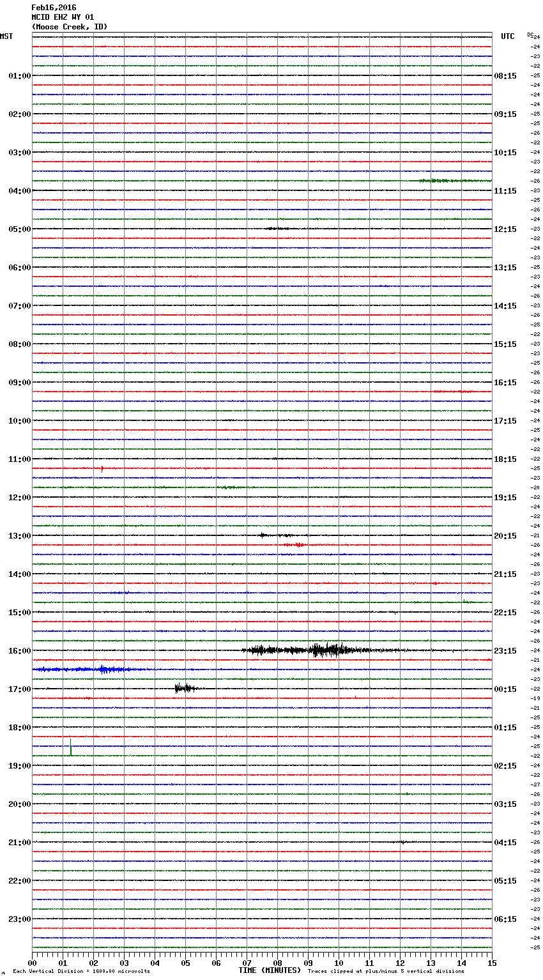Viewport: 543px width, 980px height.
Task: Click the 'TIME (MINUTES)' axis title
Action: click(x=270, y=970)
